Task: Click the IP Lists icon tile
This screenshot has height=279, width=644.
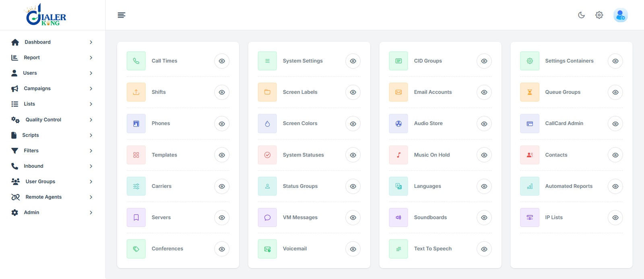Action: point(530,217)
